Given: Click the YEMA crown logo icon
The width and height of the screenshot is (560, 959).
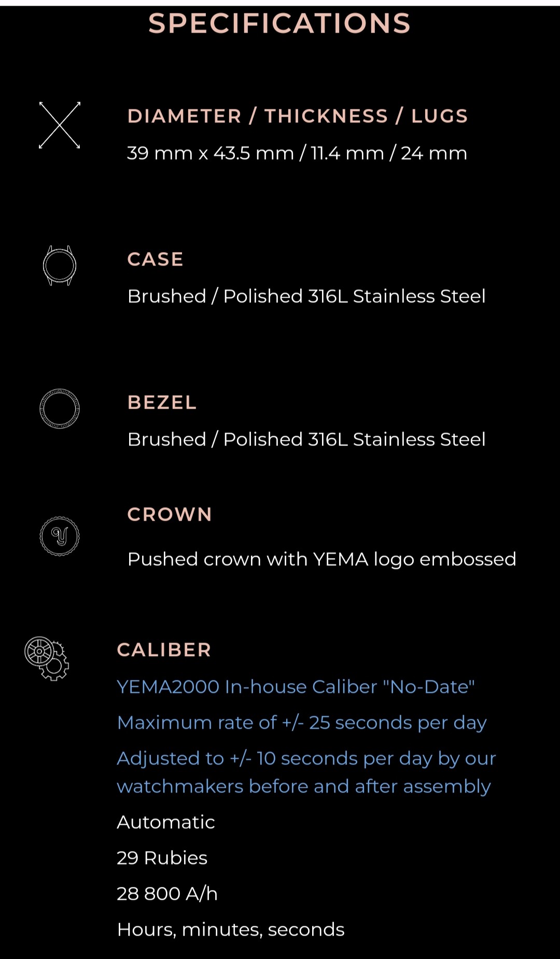Looking at the screenshot, I should pyautogui.click(x=60, y=536).
